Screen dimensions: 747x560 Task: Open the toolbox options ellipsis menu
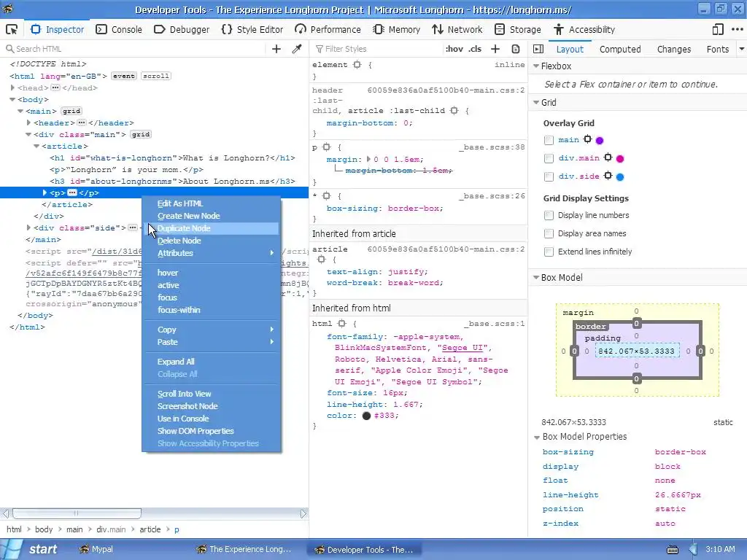tap(737, 29)
